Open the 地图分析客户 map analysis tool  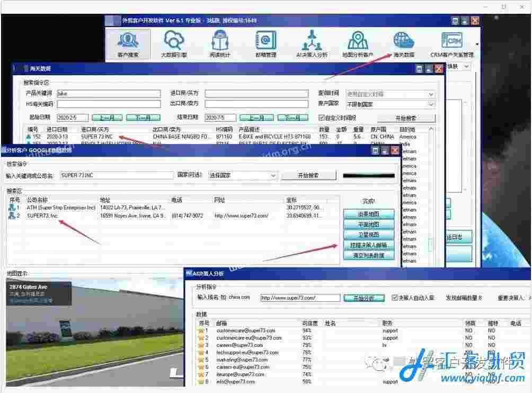pyautogui.click(x=358, y=44)
